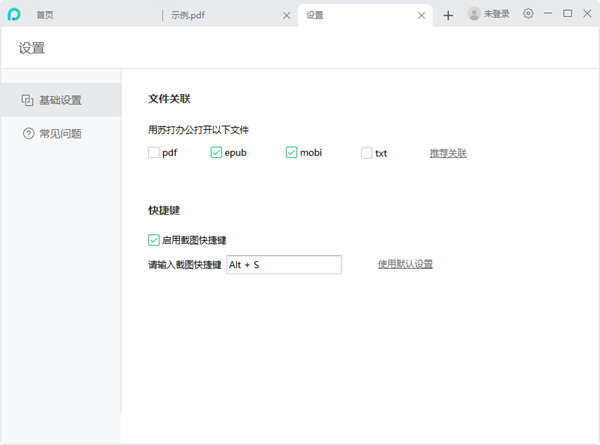The width and height of the screenshot is (600, 445).
Task: Click the 用苏打办公打开以下文件 text
Action: click(x=198, y=130)
